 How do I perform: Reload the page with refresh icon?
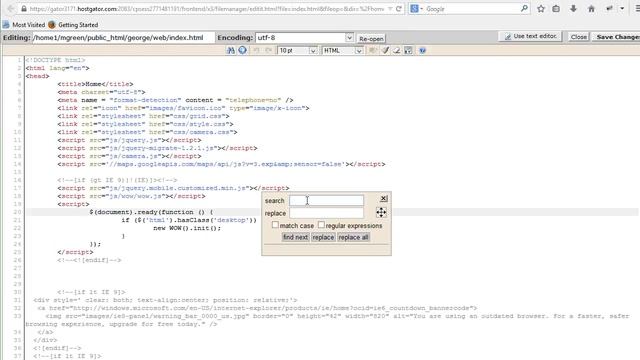click(x=399, y=9)
